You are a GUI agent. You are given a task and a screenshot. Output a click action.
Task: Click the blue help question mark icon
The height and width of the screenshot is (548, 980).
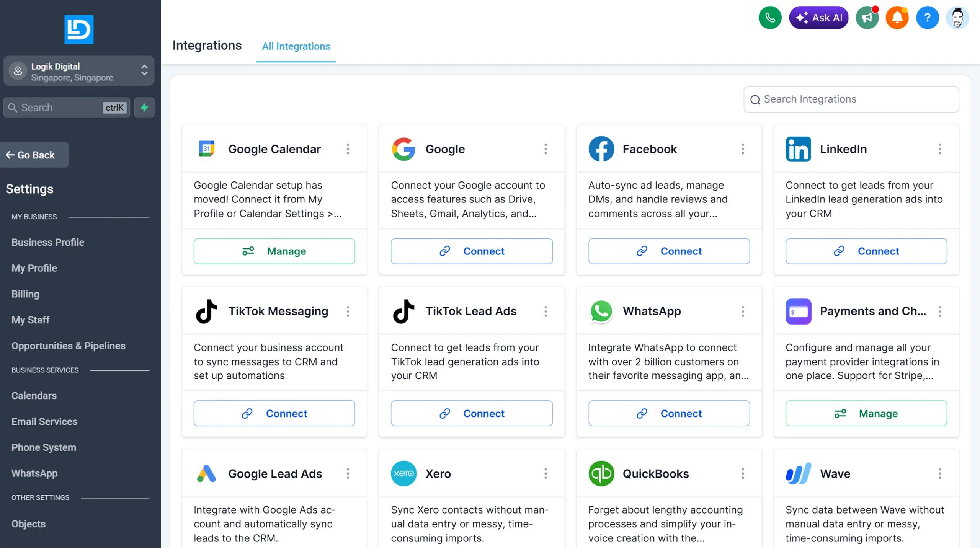(927, 18)
